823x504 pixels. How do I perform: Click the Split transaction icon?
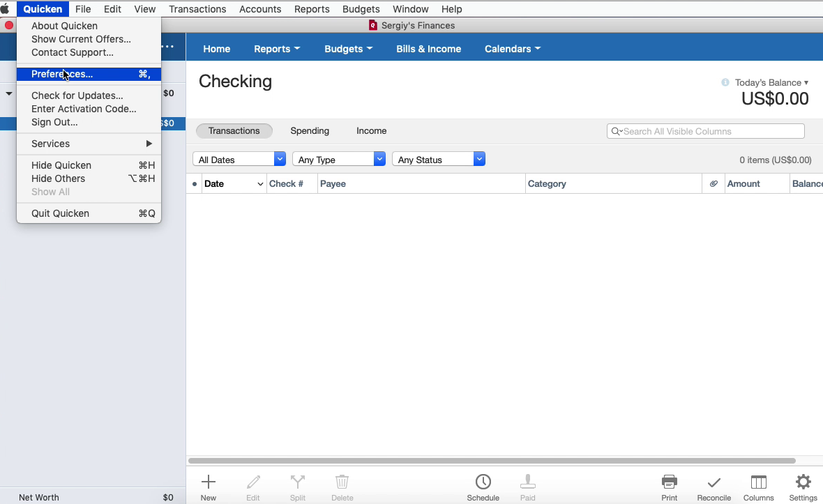tap(298, 482)
